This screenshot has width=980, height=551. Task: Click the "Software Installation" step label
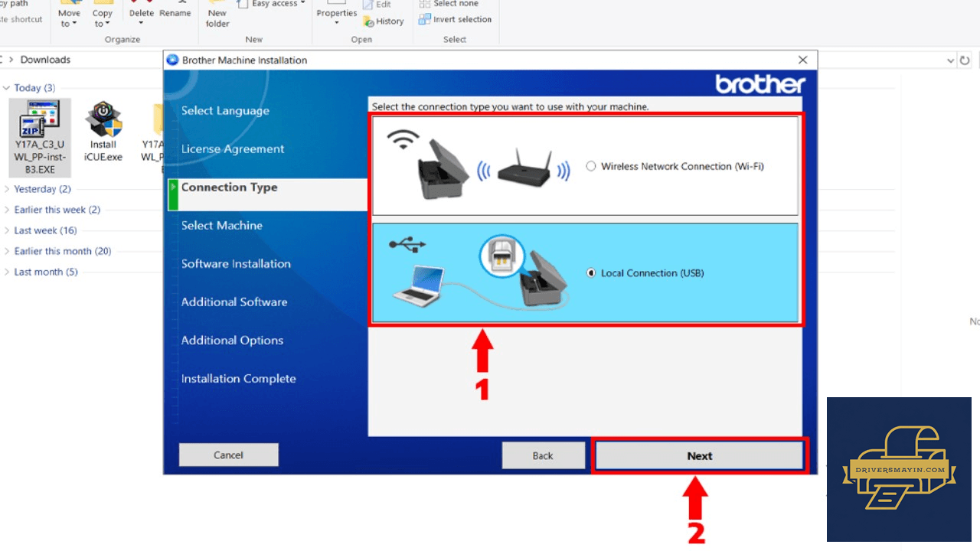click(x=236, y=264)
